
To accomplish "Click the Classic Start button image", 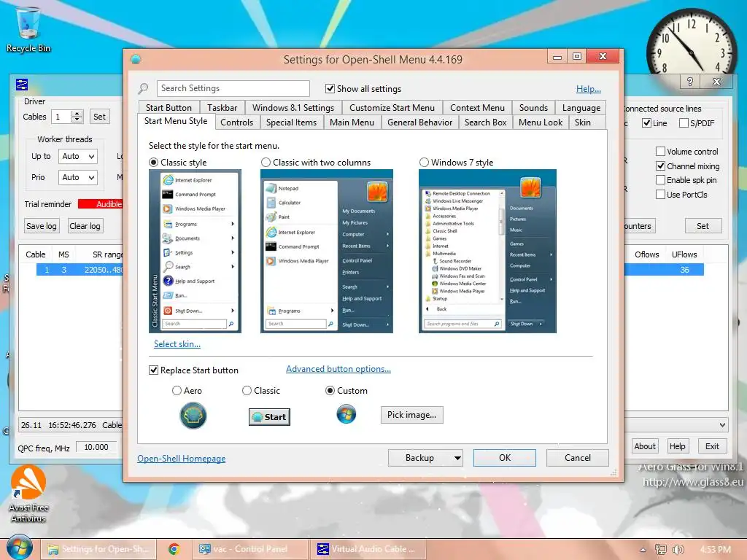I will pyautogui.click(x=270, y=416).
